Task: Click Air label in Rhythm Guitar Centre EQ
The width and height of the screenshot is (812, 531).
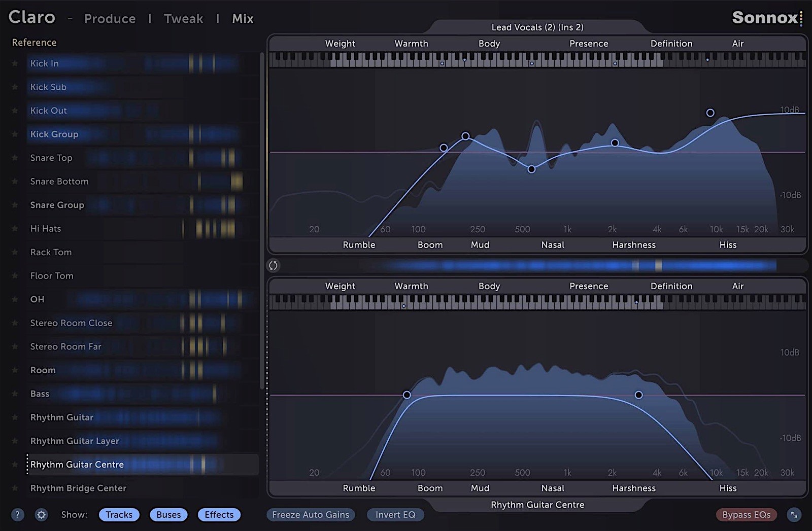Action: click(x=738, y=286)
